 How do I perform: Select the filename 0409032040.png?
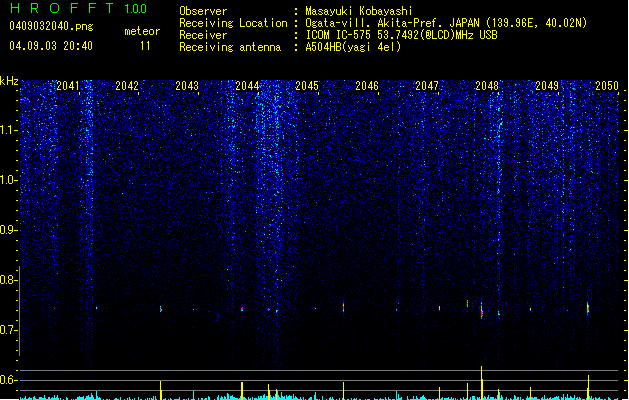[51, 26]
